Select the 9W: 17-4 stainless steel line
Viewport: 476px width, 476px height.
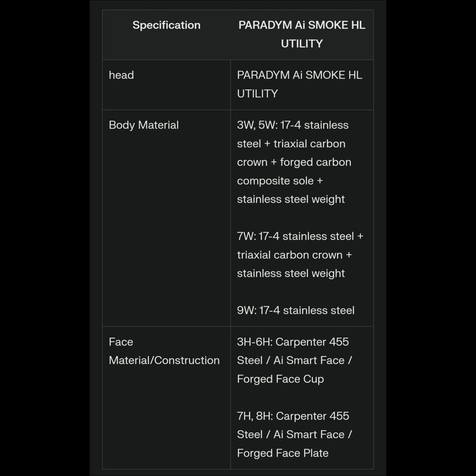(296, 310)
